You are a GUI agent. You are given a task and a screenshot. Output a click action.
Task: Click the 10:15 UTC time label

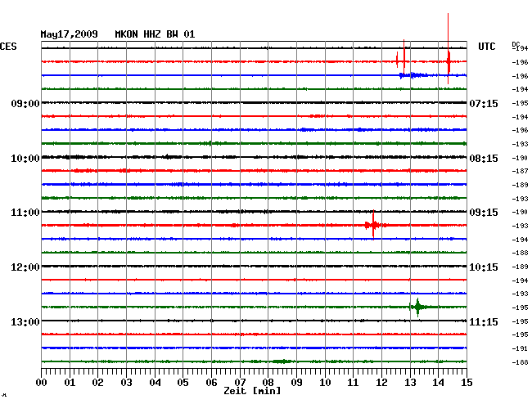click(484, 267)
